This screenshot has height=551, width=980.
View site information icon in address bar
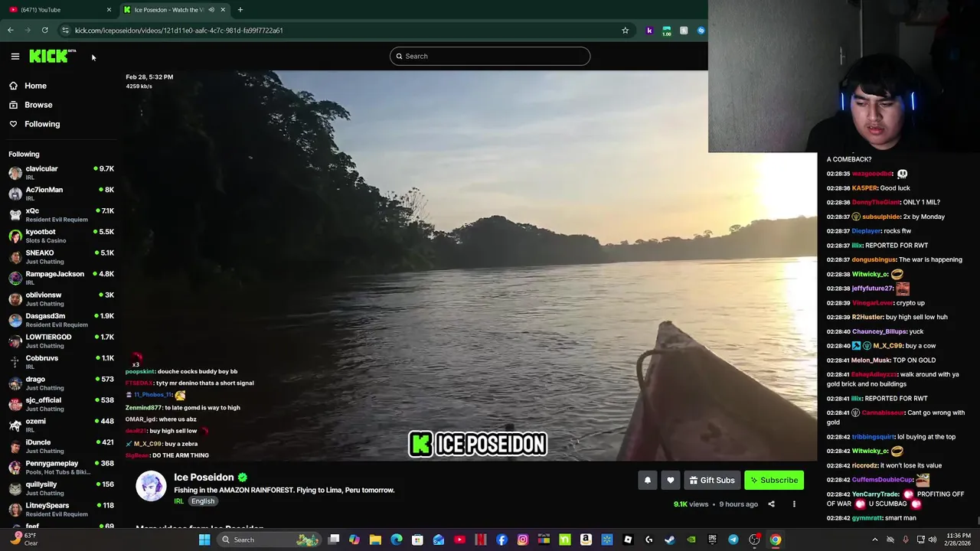point(65,31)
